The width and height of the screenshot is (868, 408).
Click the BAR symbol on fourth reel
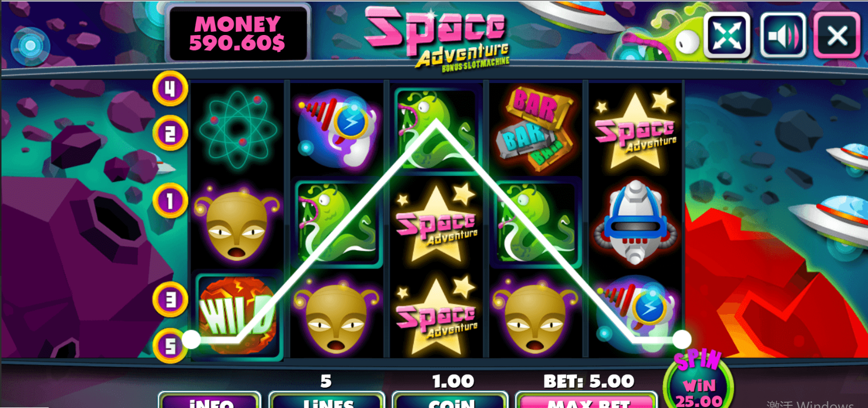pos(535,129)
